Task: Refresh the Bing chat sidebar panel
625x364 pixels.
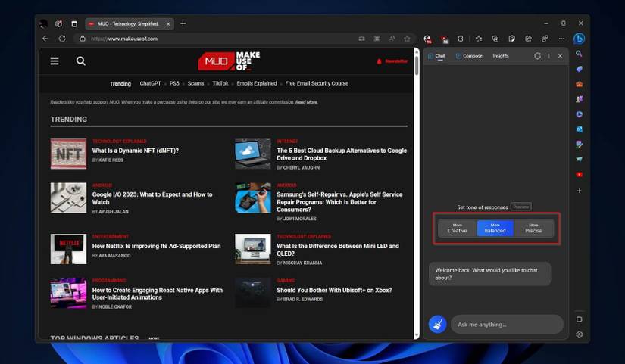Action: coord(538,56)
